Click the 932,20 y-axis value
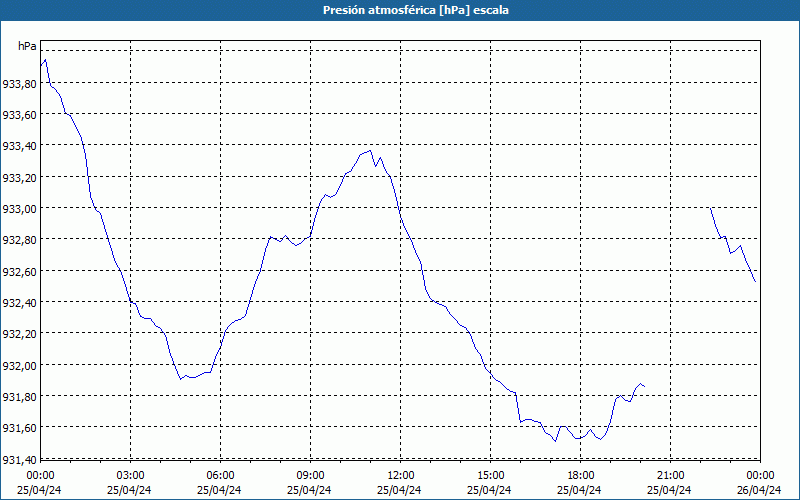 point(19,334)
